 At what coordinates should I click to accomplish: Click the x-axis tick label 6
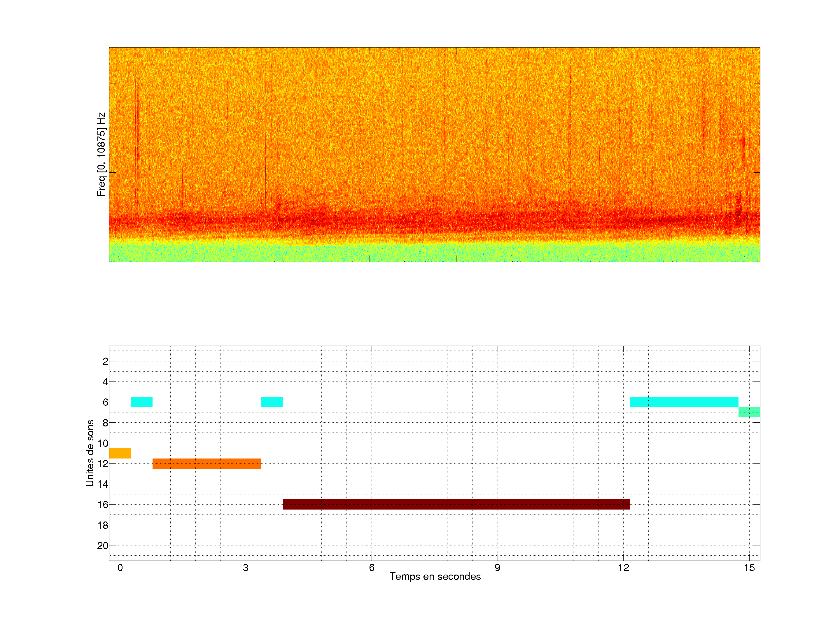[371, 568]
